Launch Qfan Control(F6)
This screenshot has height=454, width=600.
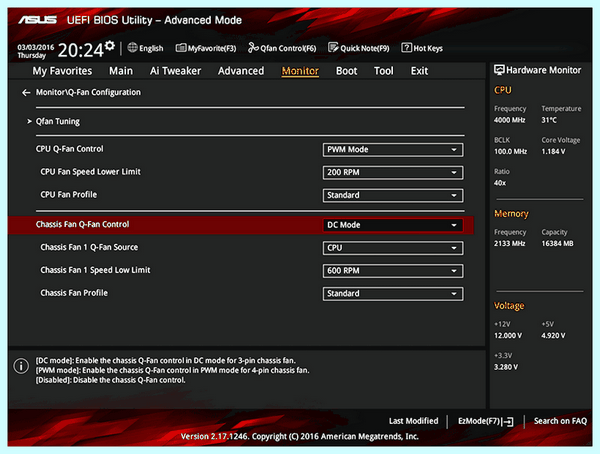(282, 48)
